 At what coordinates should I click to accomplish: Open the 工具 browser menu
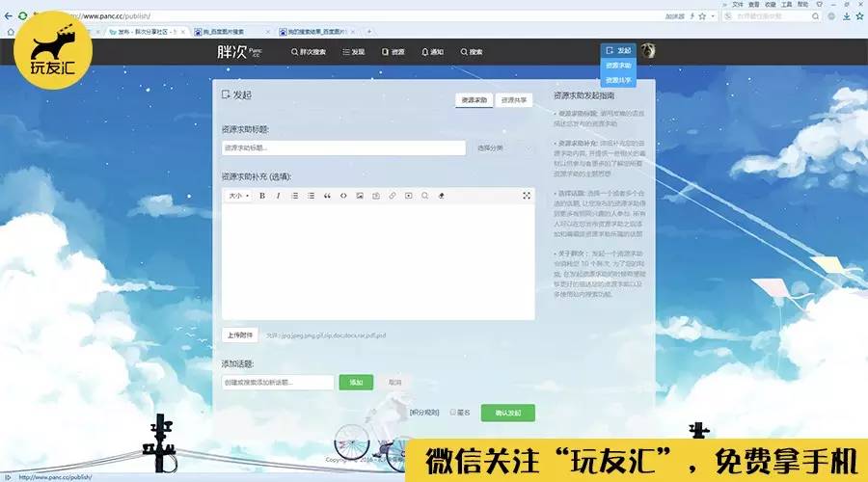(x=787, y=5)
